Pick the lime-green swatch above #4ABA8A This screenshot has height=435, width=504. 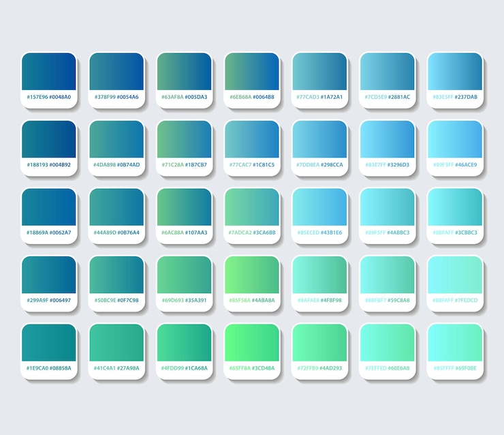[252, 275]
